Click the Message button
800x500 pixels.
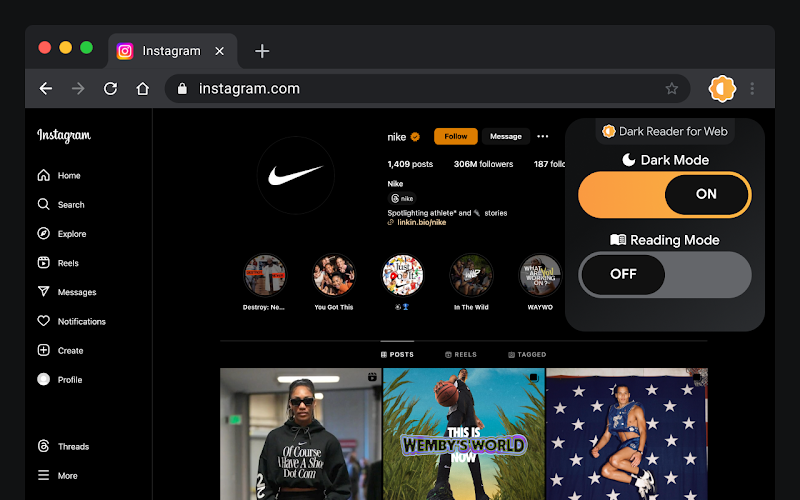506,136
